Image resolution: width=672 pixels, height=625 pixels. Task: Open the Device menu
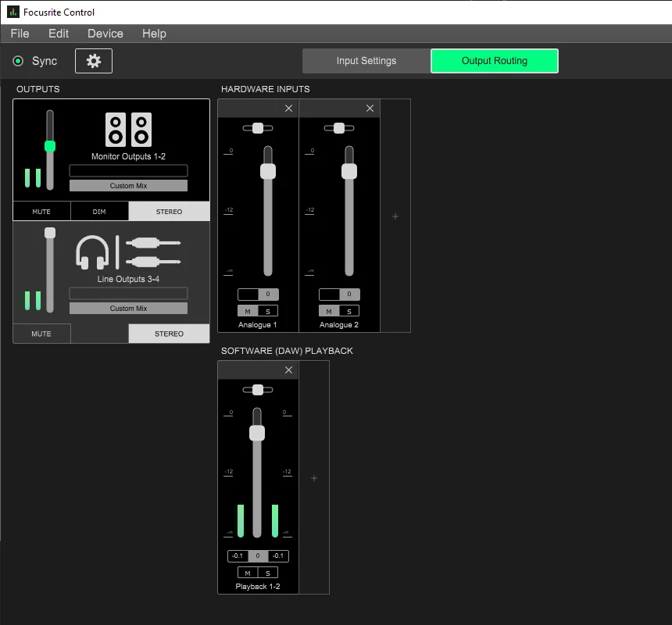coord(105,34)
